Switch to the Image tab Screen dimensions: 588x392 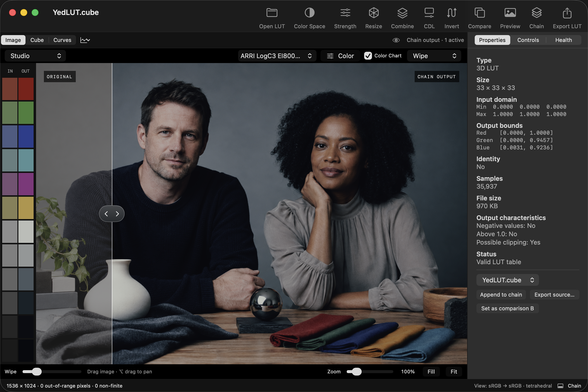click(x=13, y=40)
